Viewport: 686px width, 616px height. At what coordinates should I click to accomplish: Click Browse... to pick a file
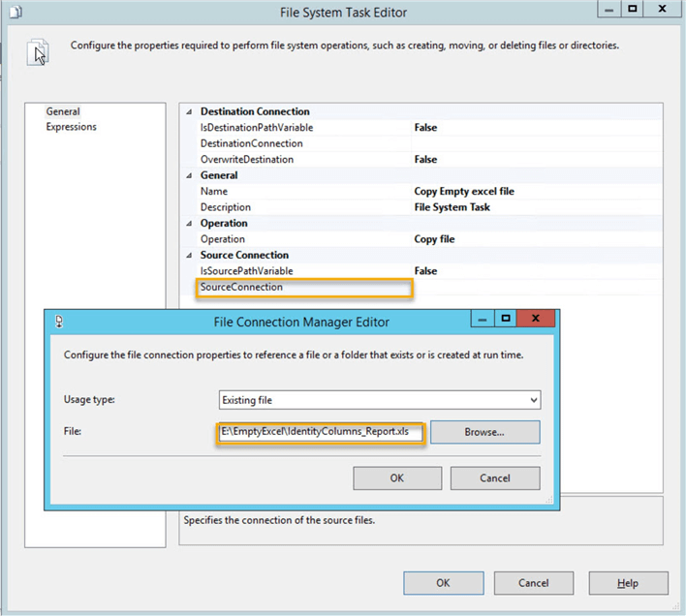[x=485, y=432]
